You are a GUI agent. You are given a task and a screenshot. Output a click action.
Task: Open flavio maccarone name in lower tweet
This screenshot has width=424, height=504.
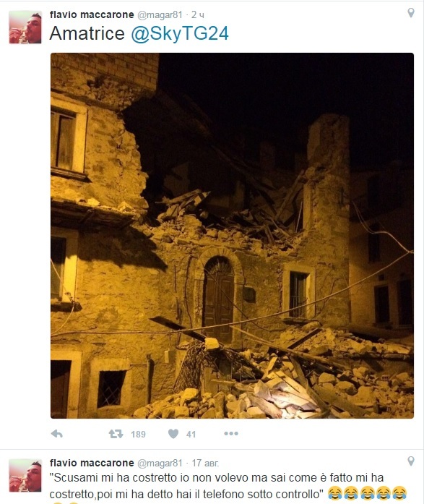(x=92, y=463)
